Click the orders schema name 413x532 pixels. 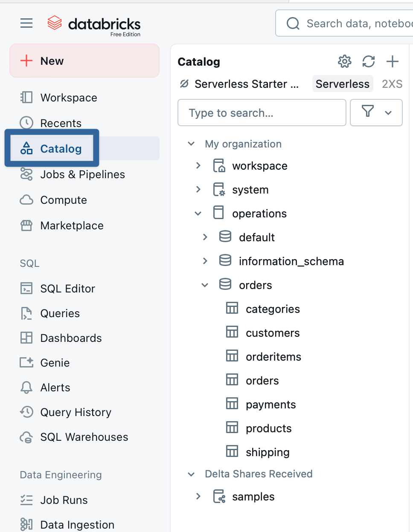[x=256, y=285]
